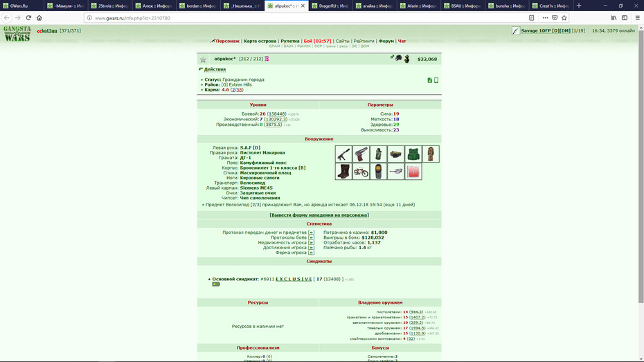Viewport: 644px width, 362px height.
Task: Open the Действия actions menu
Action: 215,69
